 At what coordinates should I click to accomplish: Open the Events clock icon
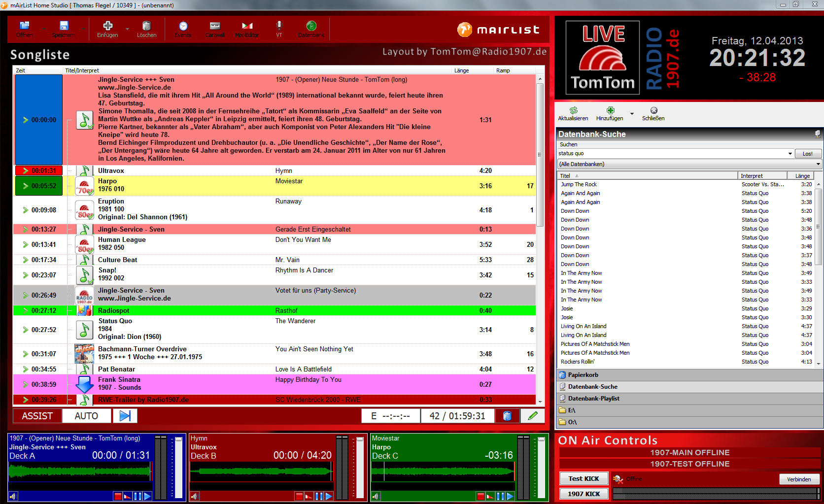click(x=183, y=26)
